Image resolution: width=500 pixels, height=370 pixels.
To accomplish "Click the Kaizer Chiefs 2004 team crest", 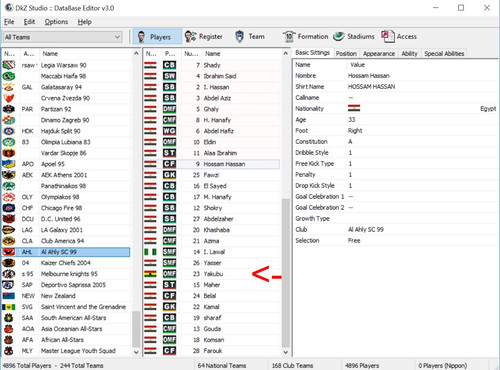I will [9, 263].
